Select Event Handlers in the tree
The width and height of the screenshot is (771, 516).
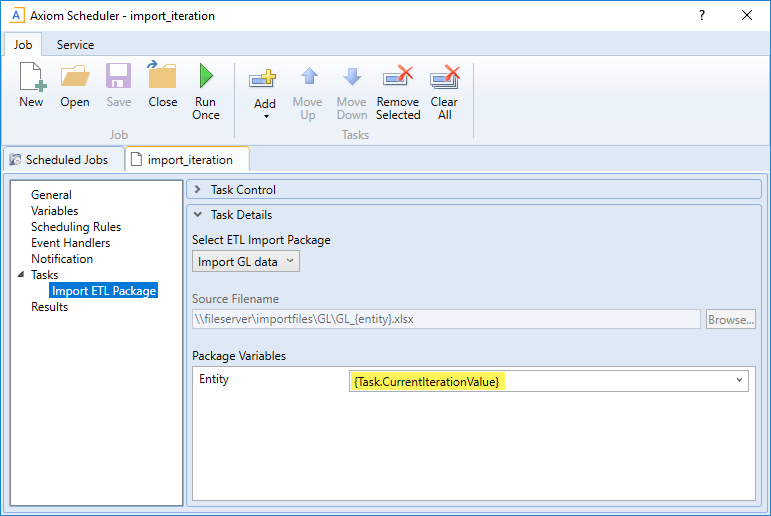[70, 243]
